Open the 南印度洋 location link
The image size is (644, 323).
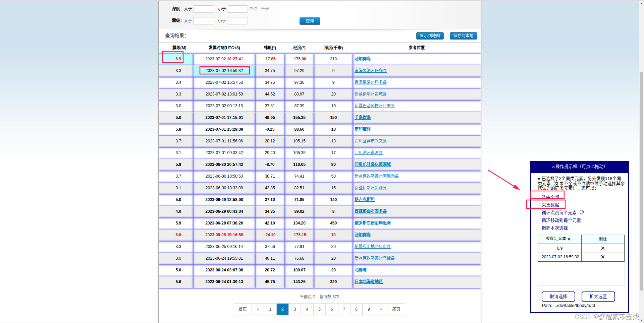pos(363,129)
